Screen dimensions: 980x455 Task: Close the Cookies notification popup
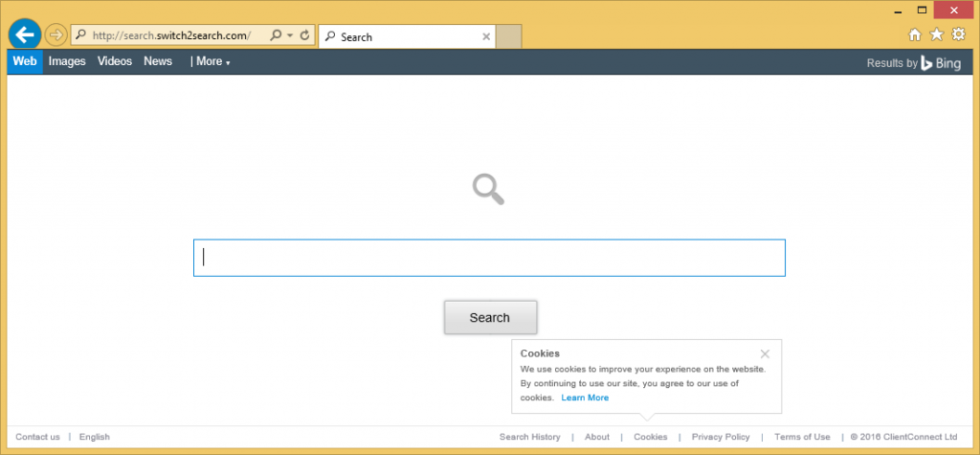764,353
